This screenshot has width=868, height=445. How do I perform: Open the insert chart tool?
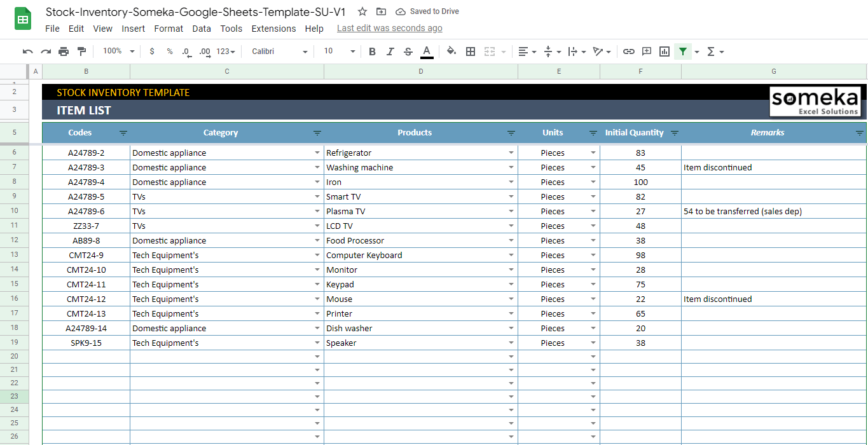point(664,51)
